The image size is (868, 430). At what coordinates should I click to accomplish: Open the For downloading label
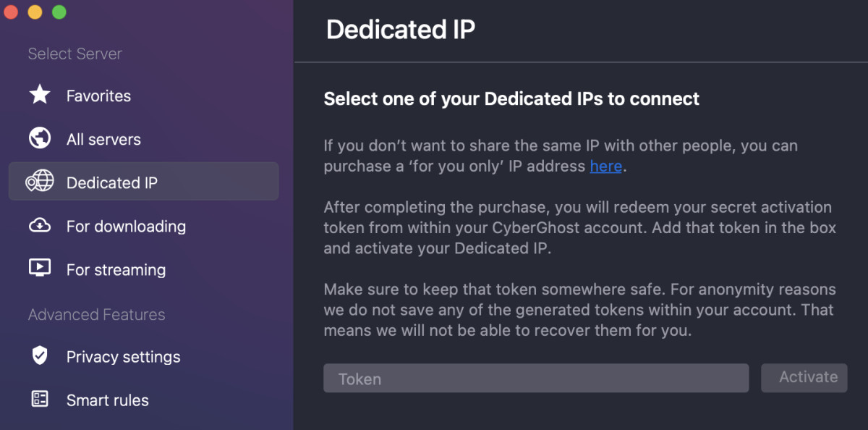[x=126, y=227]
